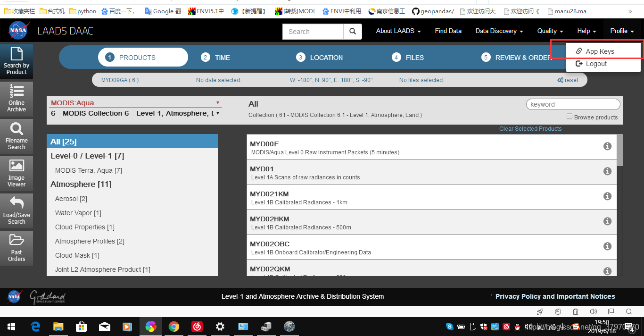Show more bookmarks via the chevron
Viewport: 644px width, 336px height.
click(x=630, y=11)
